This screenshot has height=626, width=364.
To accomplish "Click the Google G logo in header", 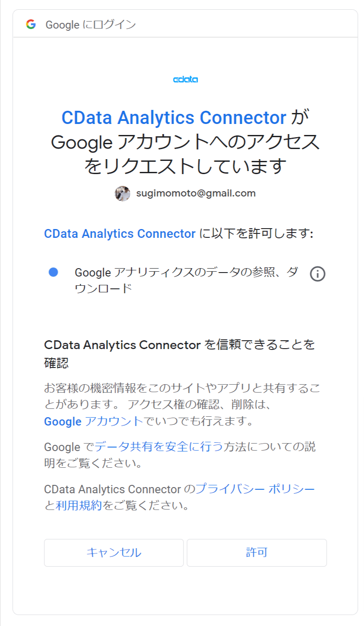I will [31, 25].
